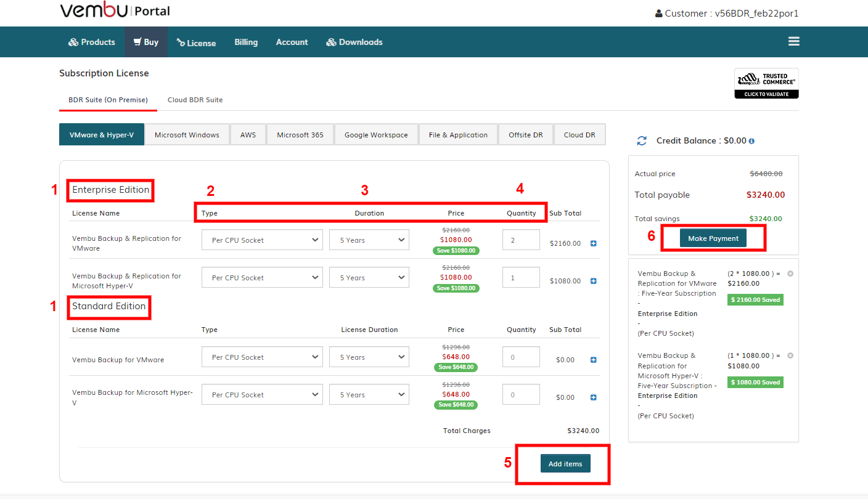Click plus icon for Backup for Microsoft Hyper-V
Image resolution: width=868 pixels, height=499 pixels.
point(594,397)
